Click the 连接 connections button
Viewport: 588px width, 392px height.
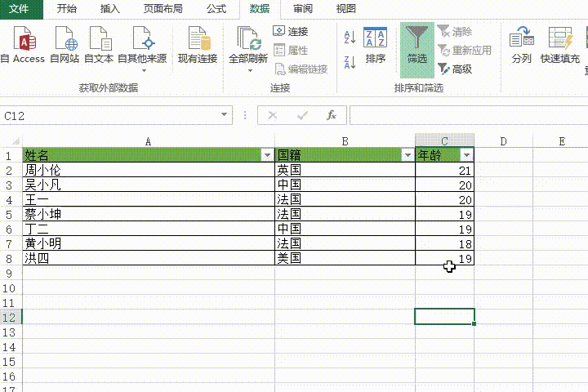click(x=291, y=32)
